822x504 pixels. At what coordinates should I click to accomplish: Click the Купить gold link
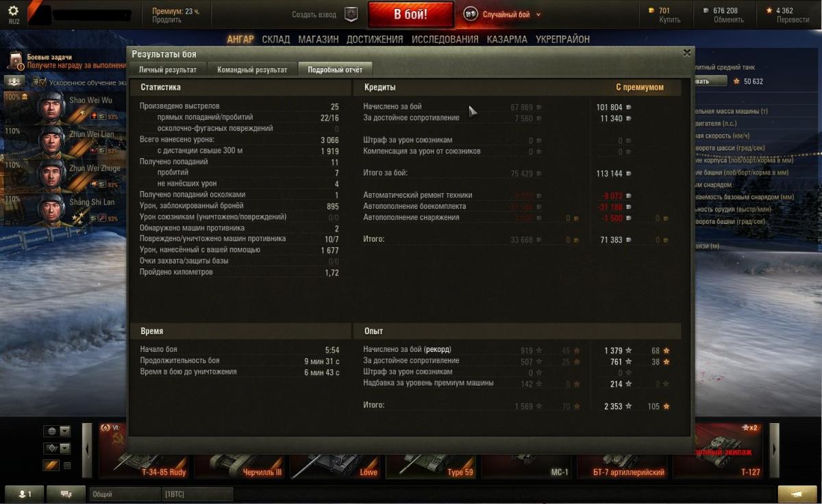(669, 20)
